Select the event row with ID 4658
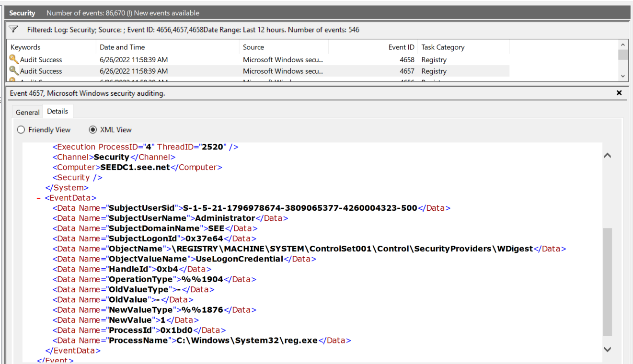The image size is (633, 364). coord(259,59)
